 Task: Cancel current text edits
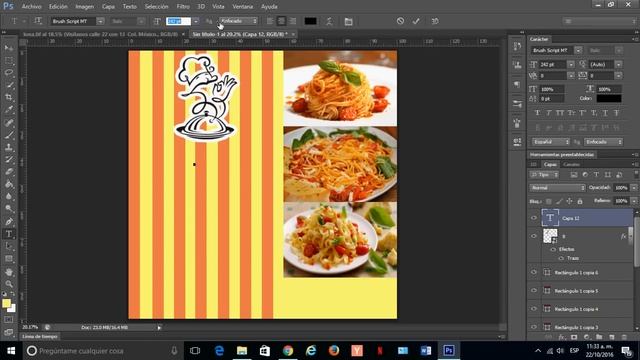(x=400, y=21)
